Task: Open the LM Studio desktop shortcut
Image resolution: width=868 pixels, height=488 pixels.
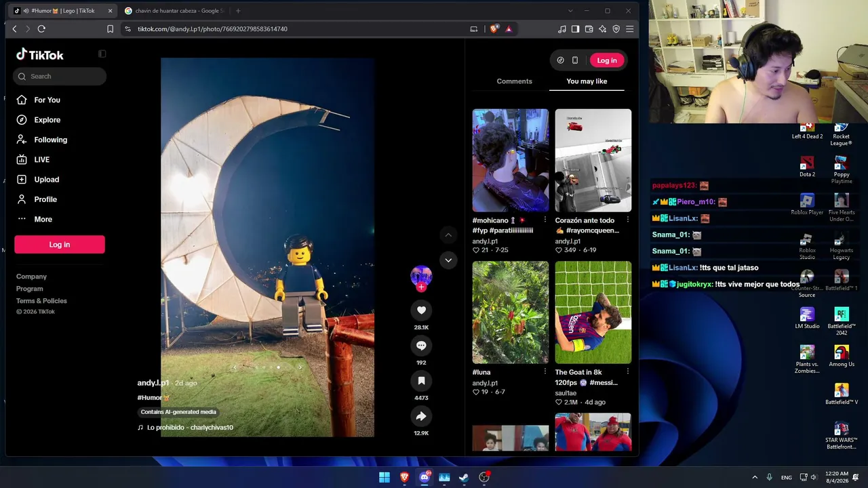Action: [807, 318]
